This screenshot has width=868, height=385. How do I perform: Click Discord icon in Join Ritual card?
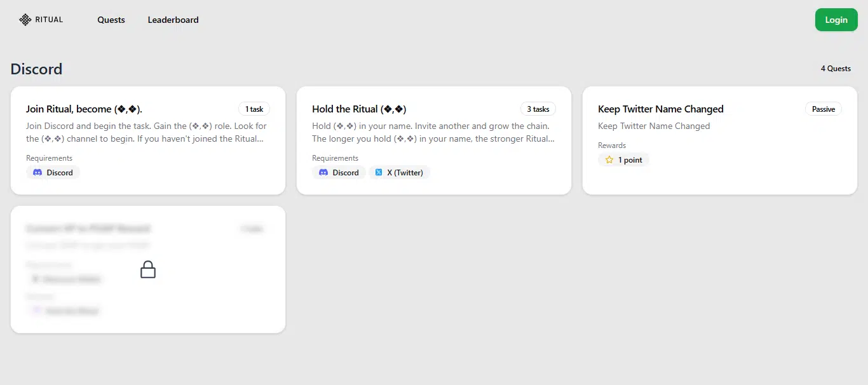click(37, 173)
